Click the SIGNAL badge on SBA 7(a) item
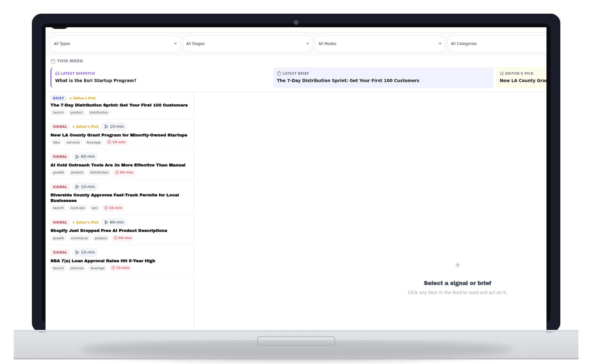The image size is (592, 364). point(60,252)
